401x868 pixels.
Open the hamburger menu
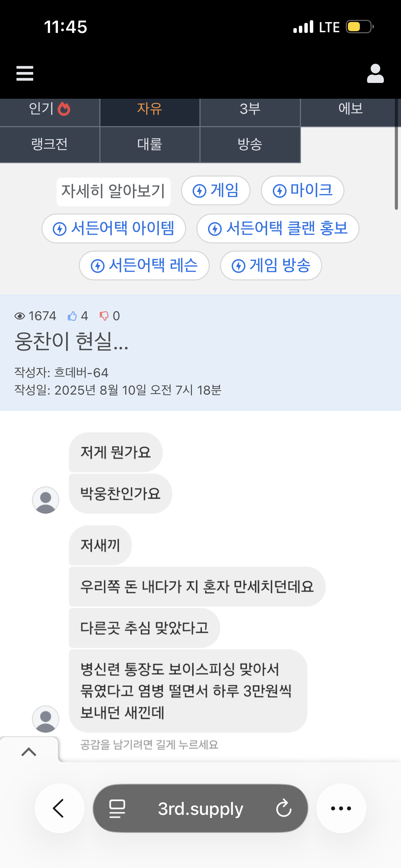tap(25, 73)
